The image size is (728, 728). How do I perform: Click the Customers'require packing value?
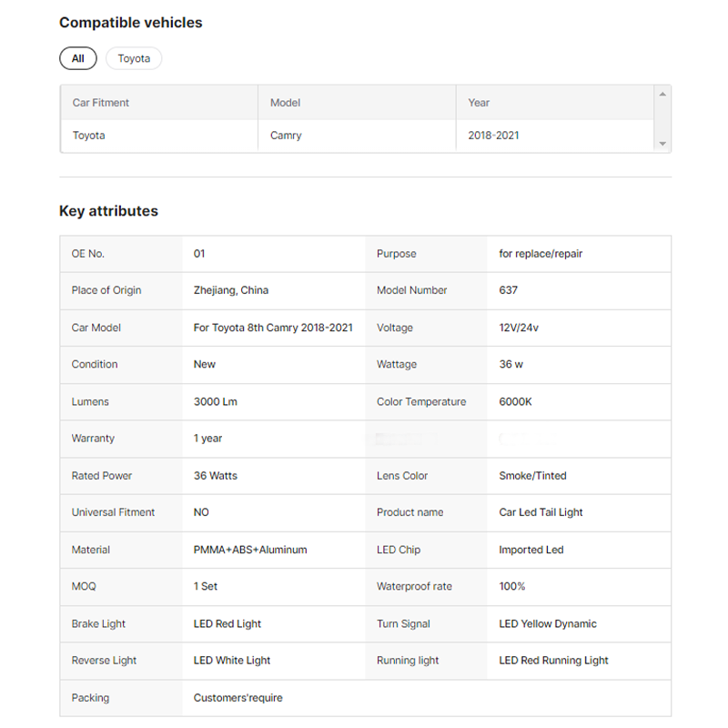click(238, 698)
